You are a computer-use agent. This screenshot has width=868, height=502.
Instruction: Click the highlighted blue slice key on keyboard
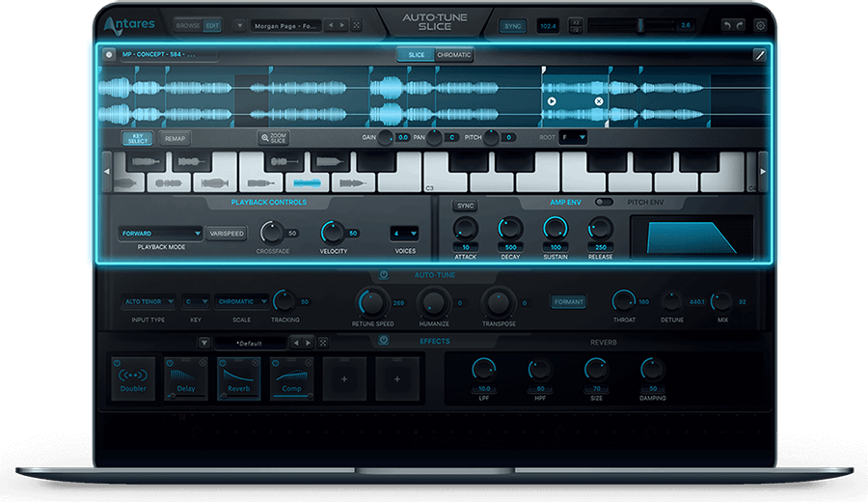(308, 182)
